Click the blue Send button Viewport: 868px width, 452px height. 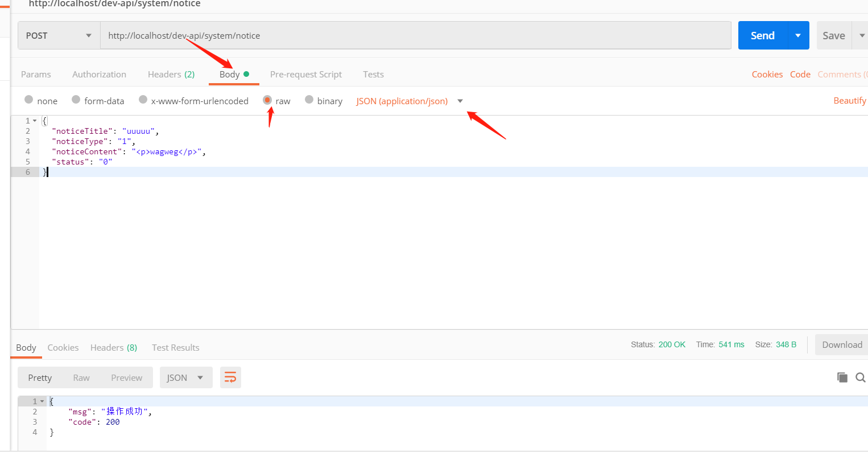[x=762, y=35]
